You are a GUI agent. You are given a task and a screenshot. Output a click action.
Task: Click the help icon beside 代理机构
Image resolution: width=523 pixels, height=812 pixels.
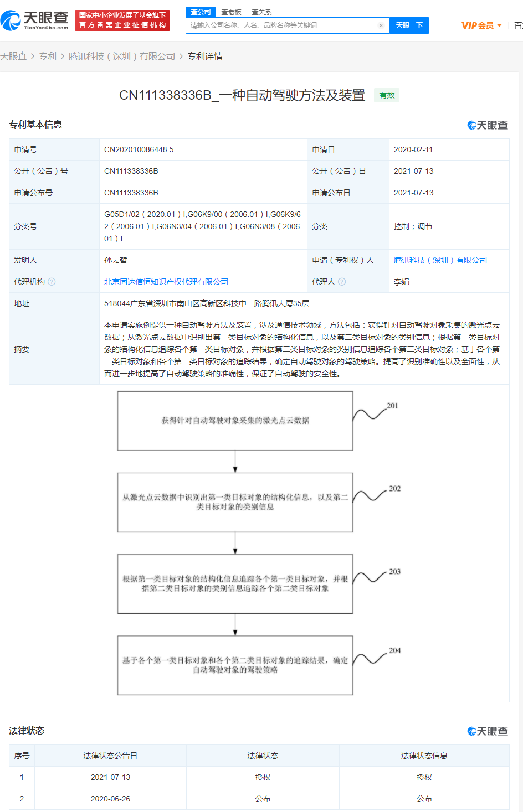pos(52,281)
